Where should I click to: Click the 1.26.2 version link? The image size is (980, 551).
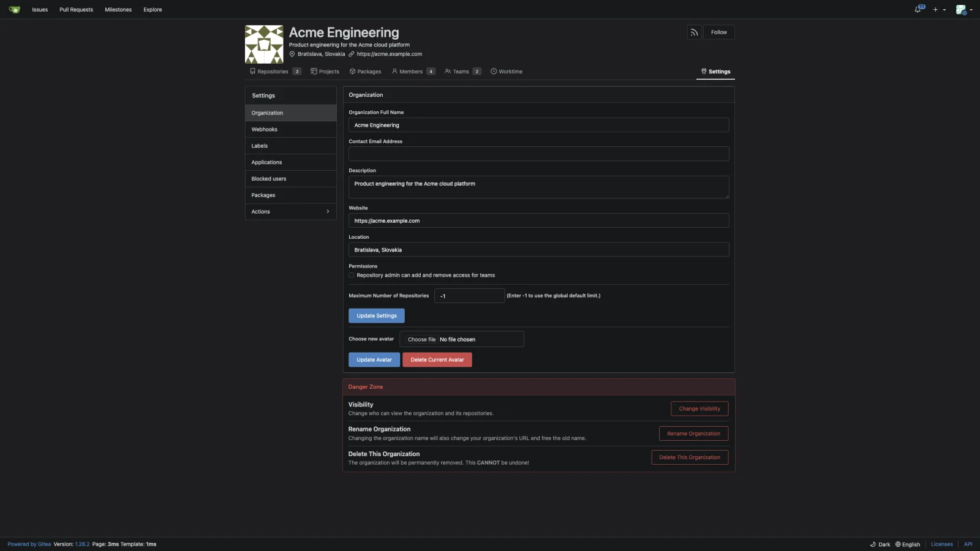82,544
